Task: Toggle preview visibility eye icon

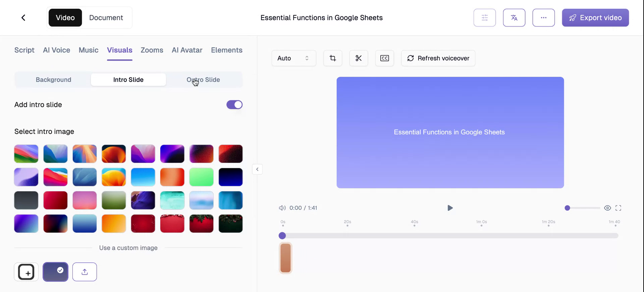Action: (x=607, y=208)
